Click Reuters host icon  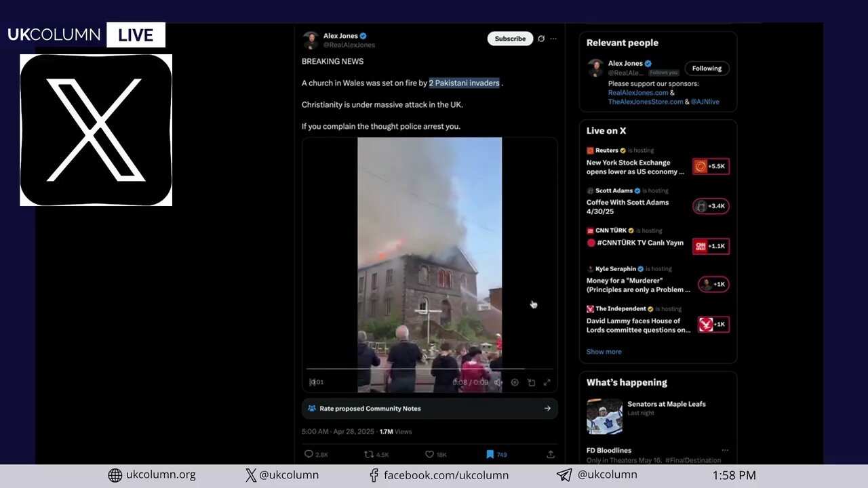pyautogui.click(x=590, y=150)
